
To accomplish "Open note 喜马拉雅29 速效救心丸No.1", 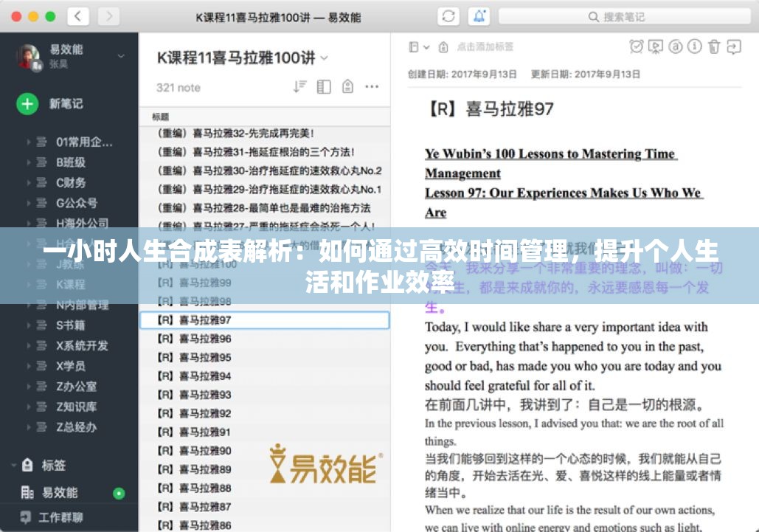I will (x=264, y=190).
